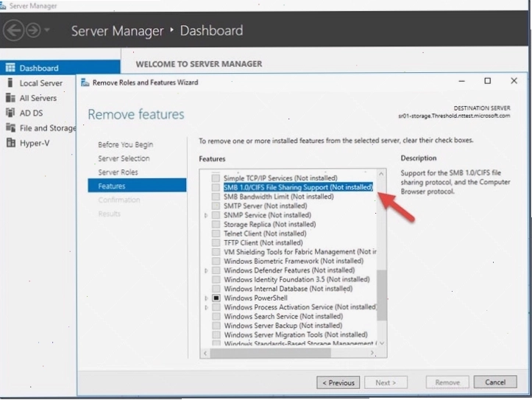Click the forward navigation arrow in Server Manager
The height and width of the screenshot is (400, 532).
pos(33,30)
